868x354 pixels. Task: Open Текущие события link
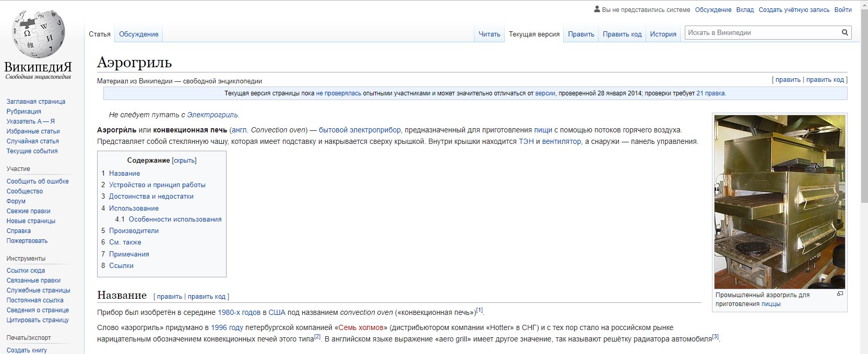point(32,151)
